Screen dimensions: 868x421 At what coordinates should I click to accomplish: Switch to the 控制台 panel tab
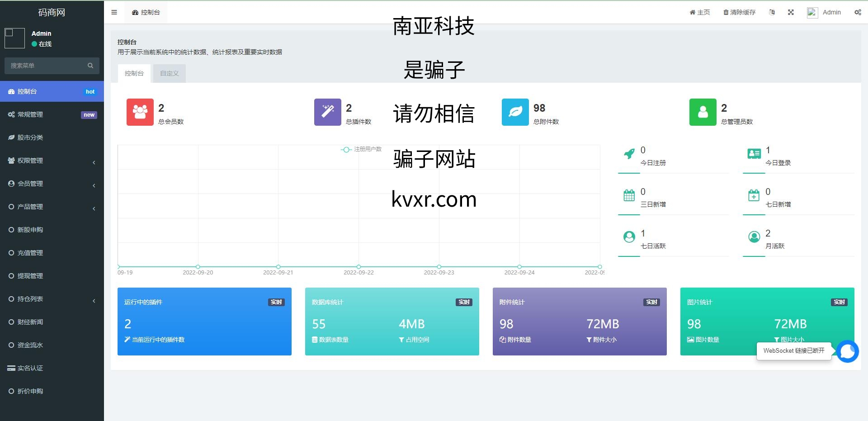(x=134, y=73)
